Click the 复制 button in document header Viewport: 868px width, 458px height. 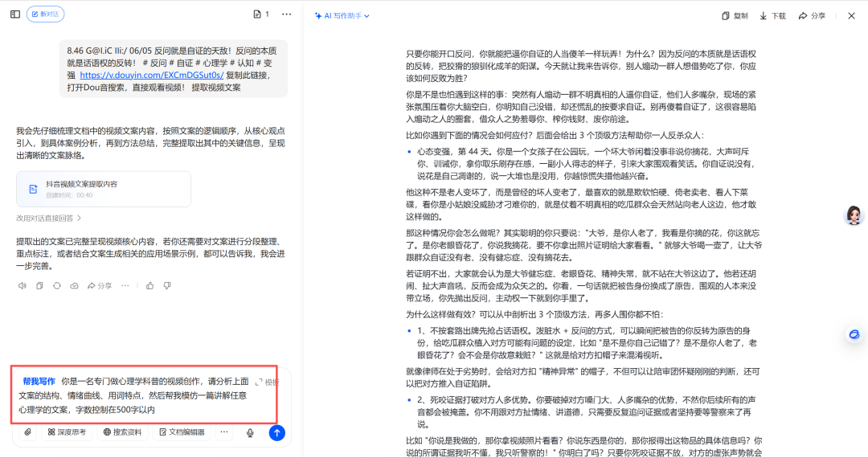pos(735,15)
